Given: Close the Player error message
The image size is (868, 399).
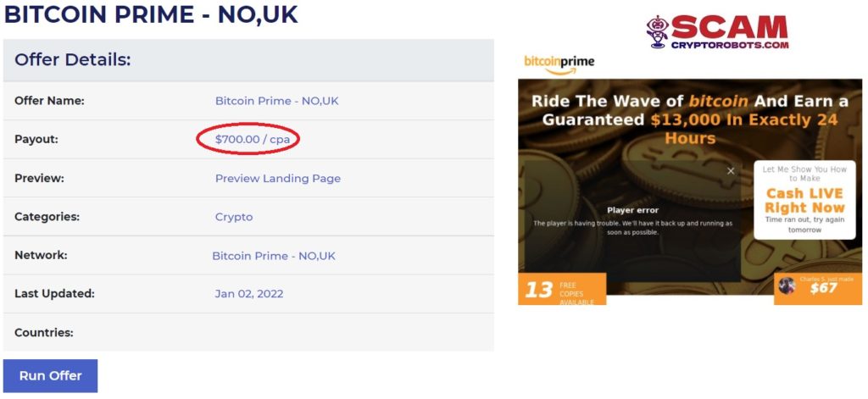Looking at the screenshot, I should [731, 171].
